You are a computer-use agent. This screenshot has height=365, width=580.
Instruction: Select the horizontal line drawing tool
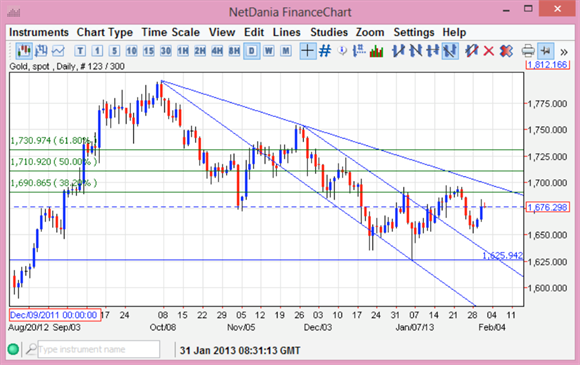click(x=432, y=51)
